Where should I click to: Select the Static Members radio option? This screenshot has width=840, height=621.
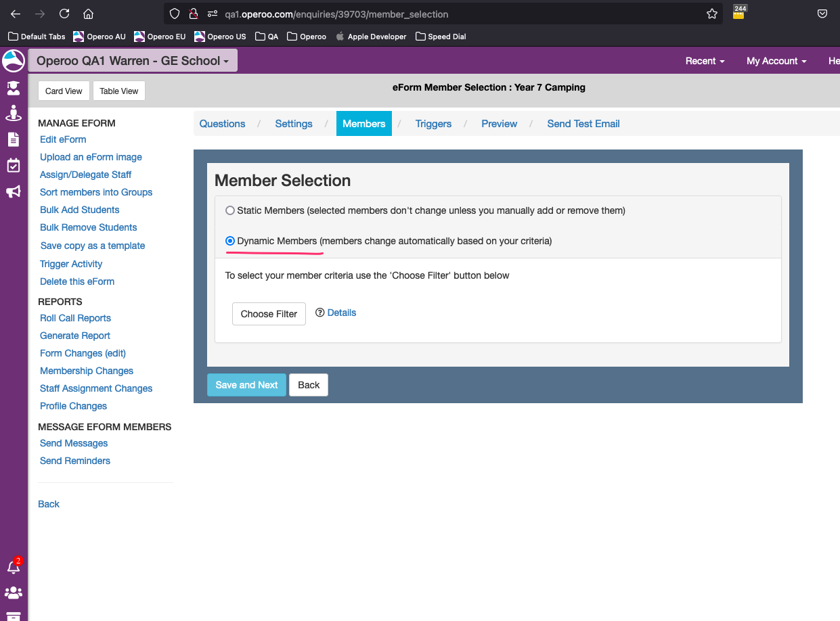tap(230, 210)
